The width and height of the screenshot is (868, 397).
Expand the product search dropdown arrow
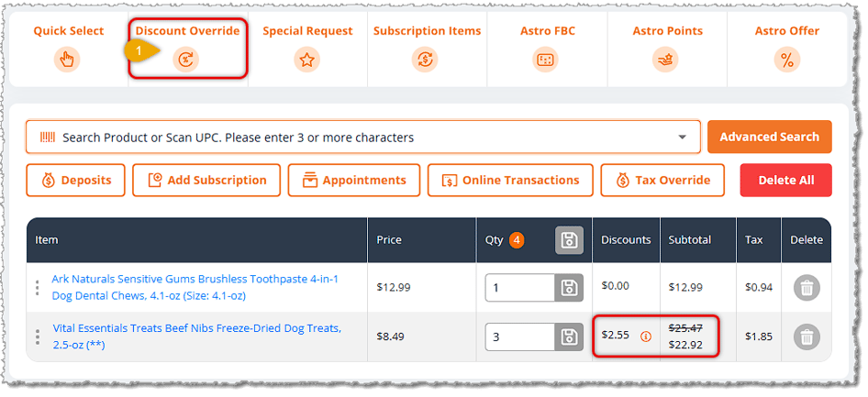coord(682,138)
